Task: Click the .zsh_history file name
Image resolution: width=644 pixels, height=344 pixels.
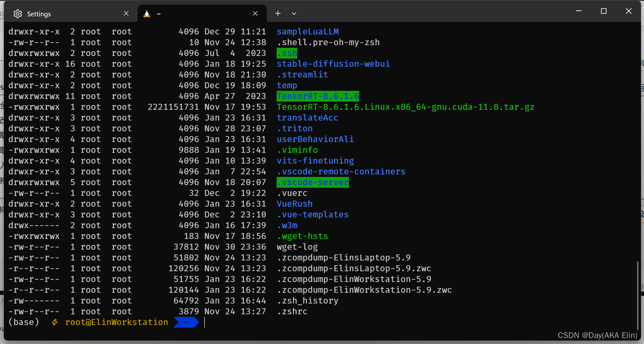Action: click(x=308, y=301)
